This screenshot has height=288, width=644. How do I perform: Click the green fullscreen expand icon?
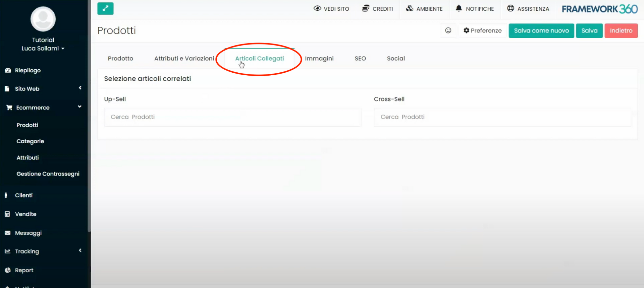105,9
